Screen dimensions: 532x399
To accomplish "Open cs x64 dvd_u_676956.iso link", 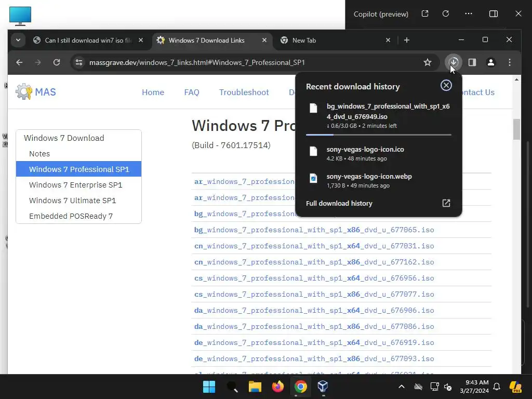I will pyautogui.click(x=314, y=278).
